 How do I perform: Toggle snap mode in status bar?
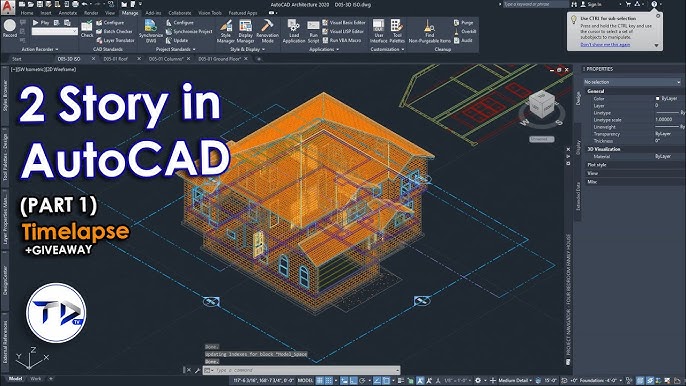coord(329,381)
